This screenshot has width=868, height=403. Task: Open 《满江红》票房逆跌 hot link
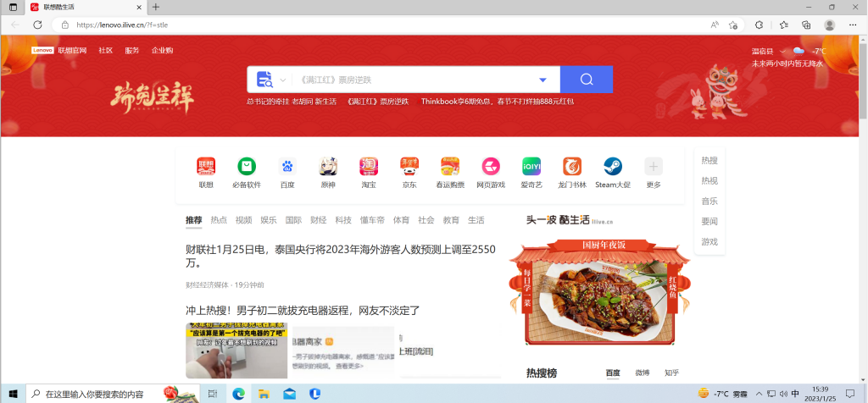(376, 102)
